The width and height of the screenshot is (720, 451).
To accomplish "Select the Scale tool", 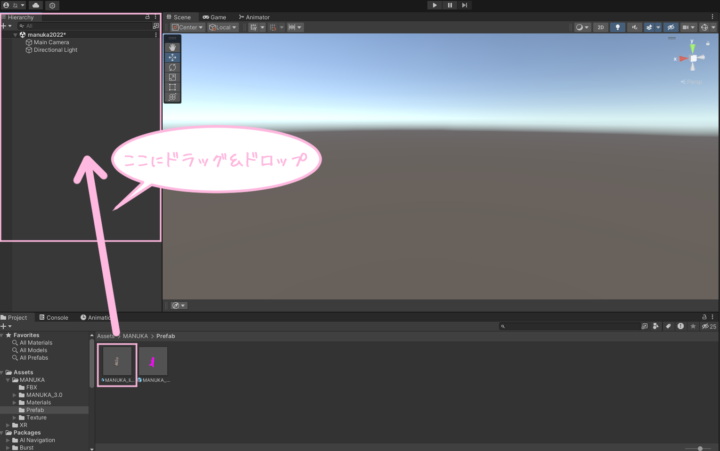I will [x=172, y=77].
